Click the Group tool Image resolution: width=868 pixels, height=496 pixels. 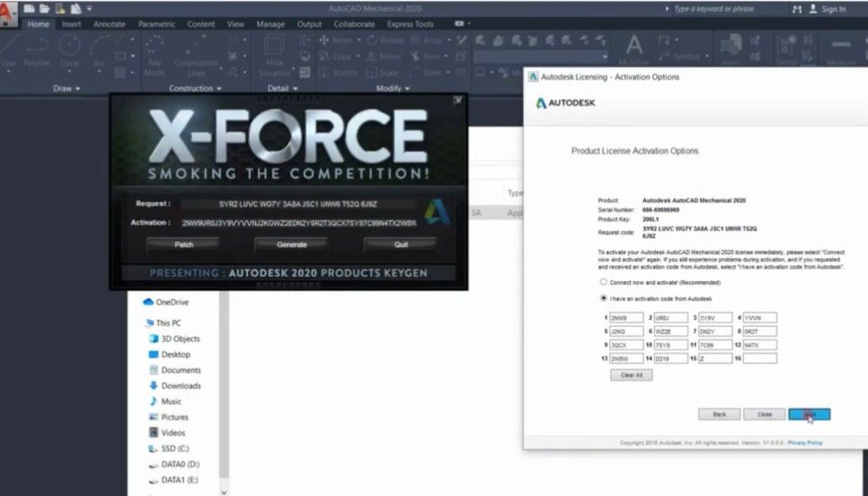click(x=786, y=49)
